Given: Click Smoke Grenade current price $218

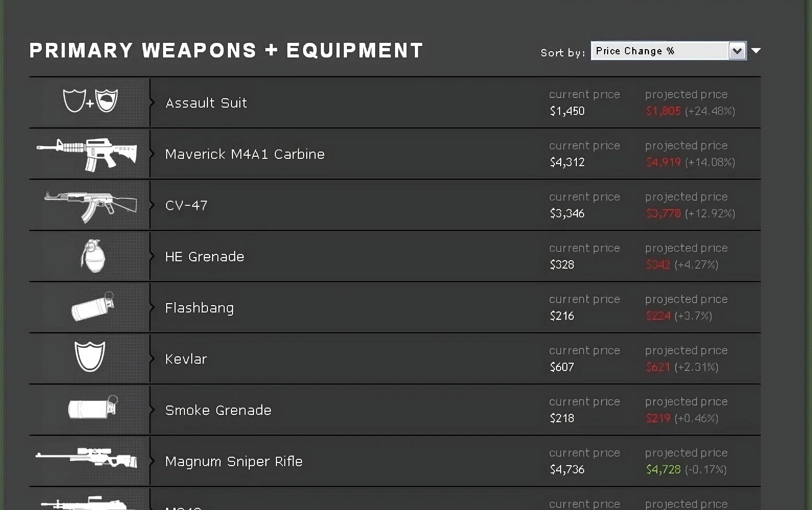Looking at the screenshot, I should click(x=562, y=419).
